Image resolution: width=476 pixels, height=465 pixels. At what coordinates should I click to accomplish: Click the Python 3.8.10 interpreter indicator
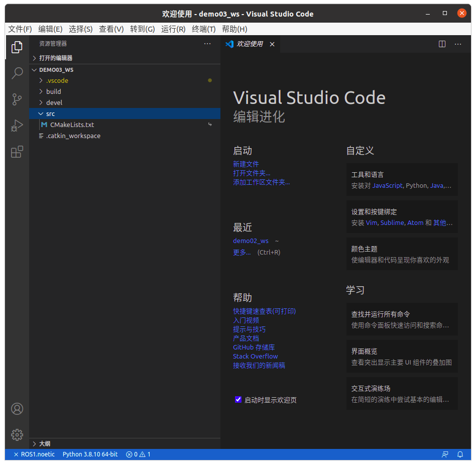[90, 454]
